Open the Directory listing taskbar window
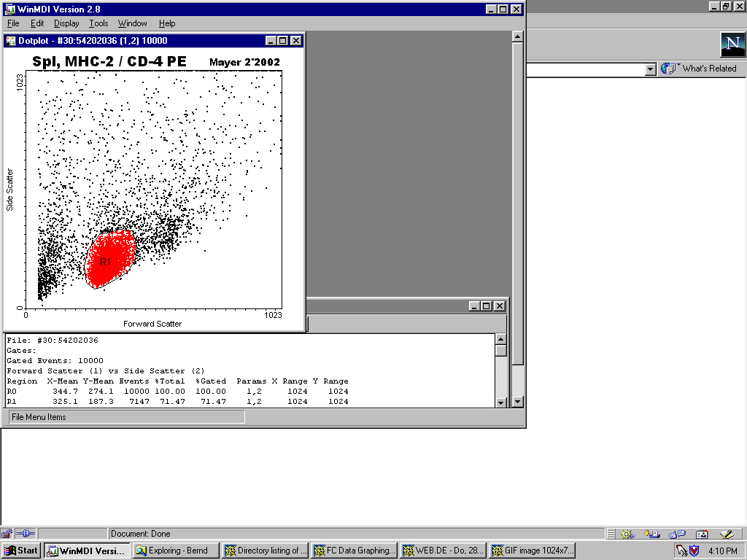Screen dimensions: 747x560 pos(266,551)
